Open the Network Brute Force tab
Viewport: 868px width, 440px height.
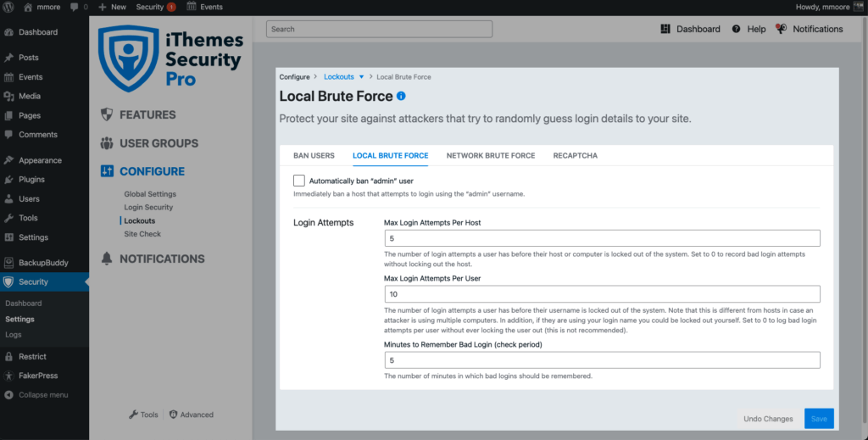click(491, 155)
